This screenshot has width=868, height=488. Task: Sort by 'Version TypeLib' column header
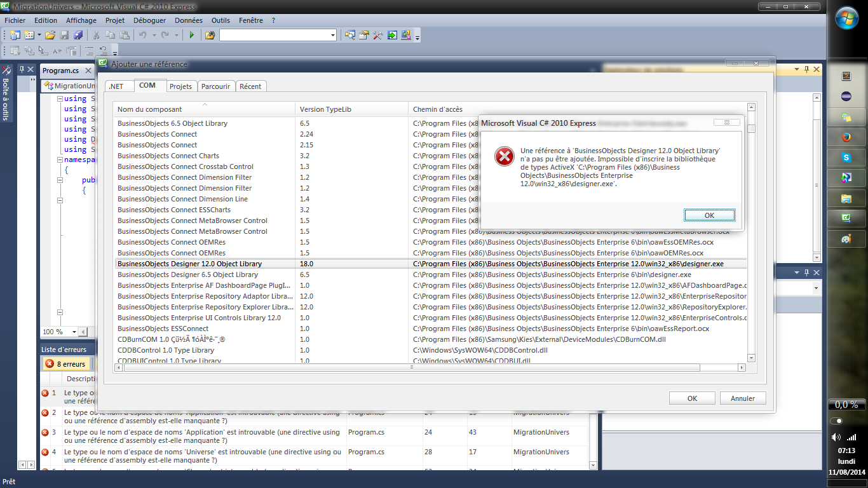(351, 109)
